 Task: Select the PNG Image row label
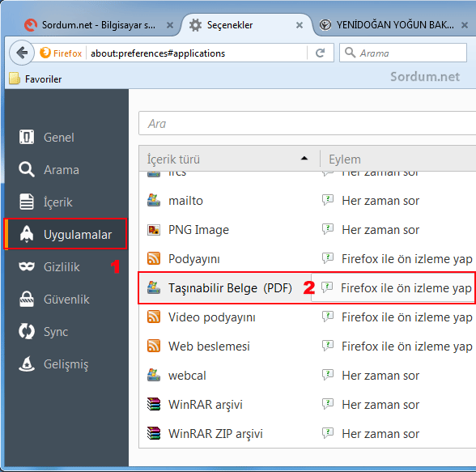point(198,230)
